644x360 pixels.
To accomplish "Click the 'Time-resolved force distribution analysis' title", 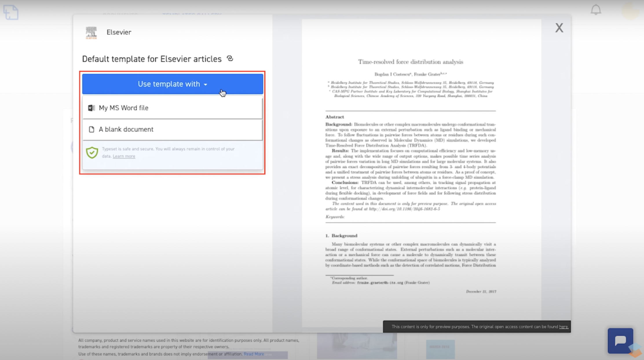I will pos(410,62).
